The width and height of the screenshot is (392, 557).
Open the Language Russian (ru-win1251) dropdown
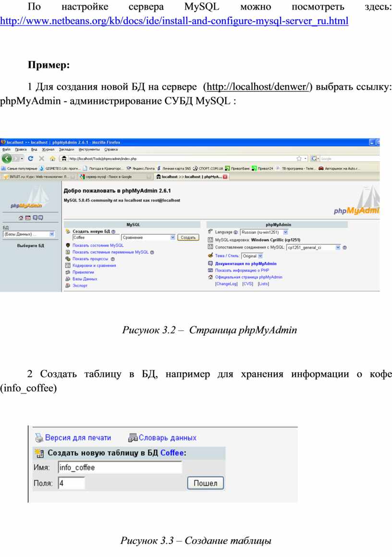pos(285,232)
